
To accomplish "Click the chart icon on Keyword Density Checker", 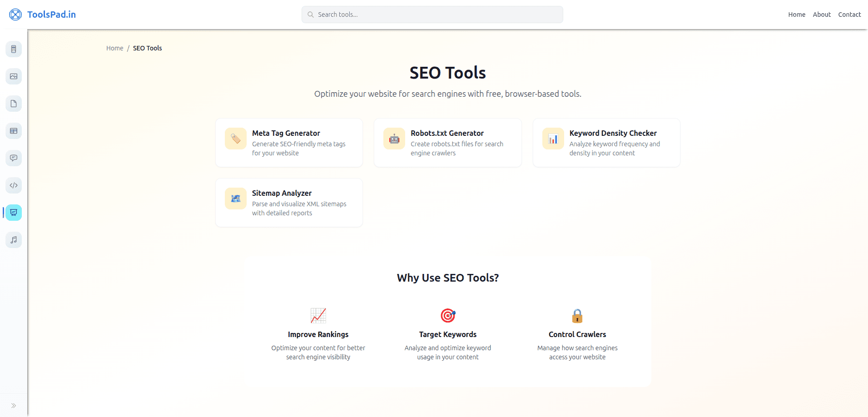I will (x=553, y=139).
